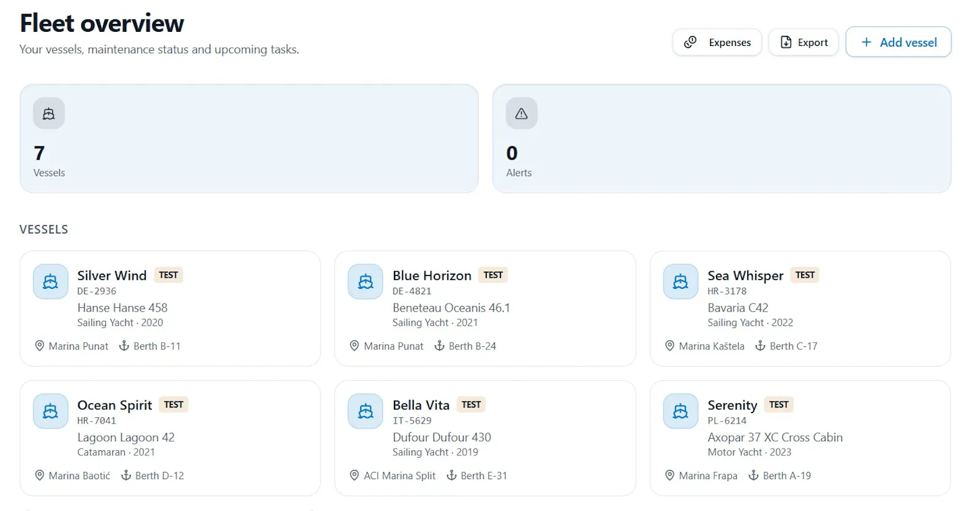Click the boat icon on Ocean Spirit card
The height and width of the screenshot is (511, 980).
click(51, 411)
